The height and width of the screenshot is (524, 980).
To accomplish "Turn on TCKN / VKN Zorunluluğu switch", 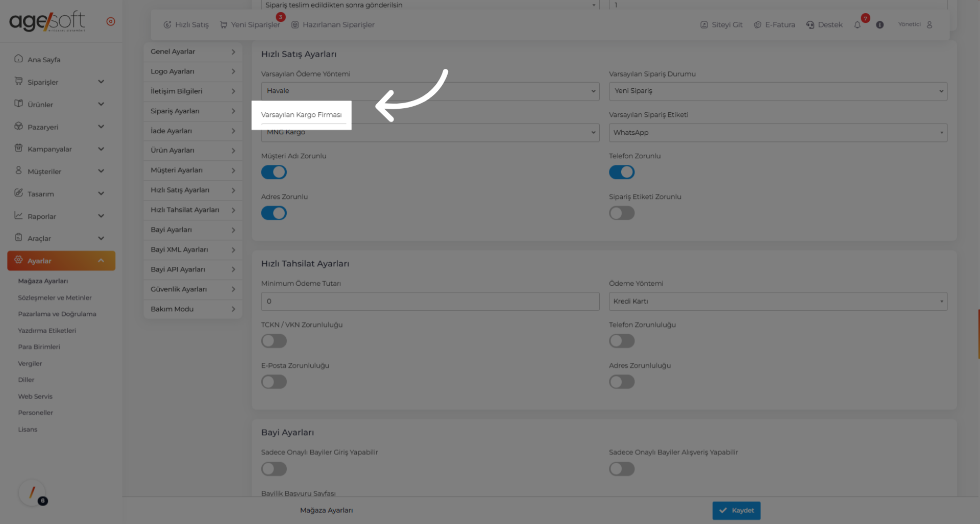I will 274,341.
